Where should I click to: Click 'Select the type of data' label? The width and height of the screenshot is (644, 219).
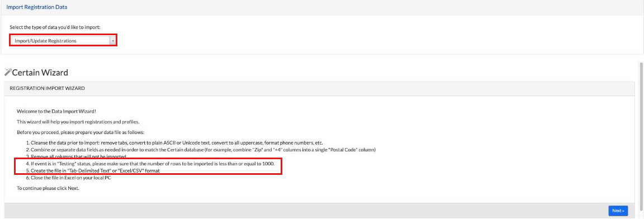click(x=55, y=27)
